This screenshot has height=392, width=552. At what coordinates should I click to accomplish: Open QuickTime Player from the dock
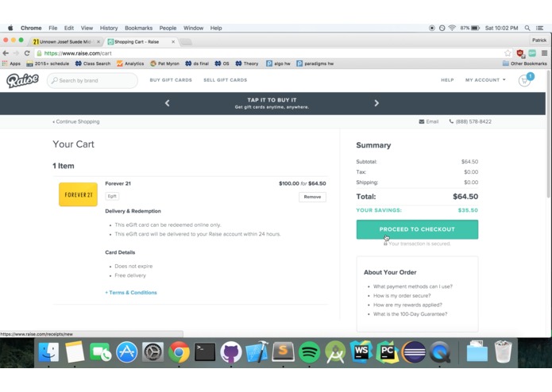(440, 352)
